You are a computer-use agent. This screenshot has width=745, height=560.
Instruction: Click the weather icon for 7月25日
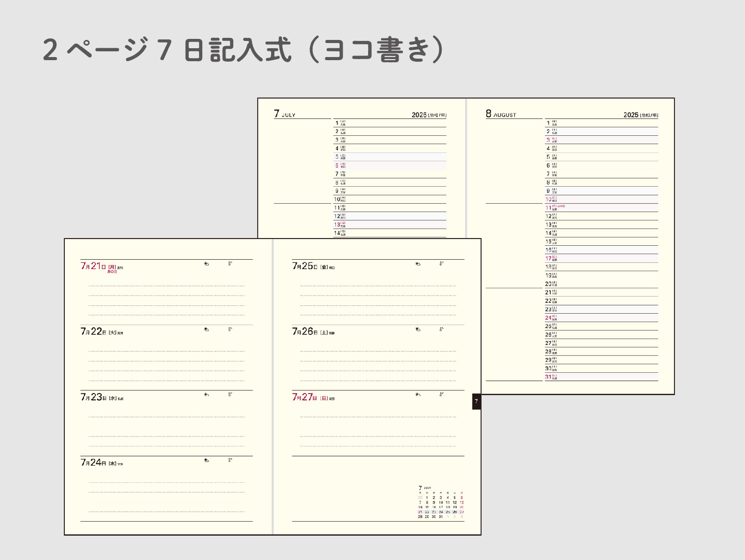pyautogui.click(x=418, y=264)
